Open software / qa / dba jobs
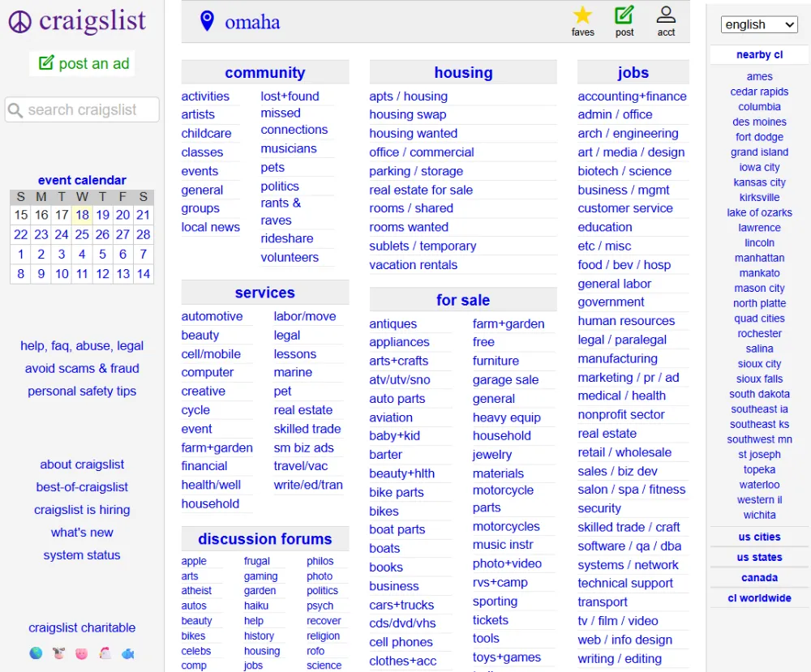 [x=629, y=546]
